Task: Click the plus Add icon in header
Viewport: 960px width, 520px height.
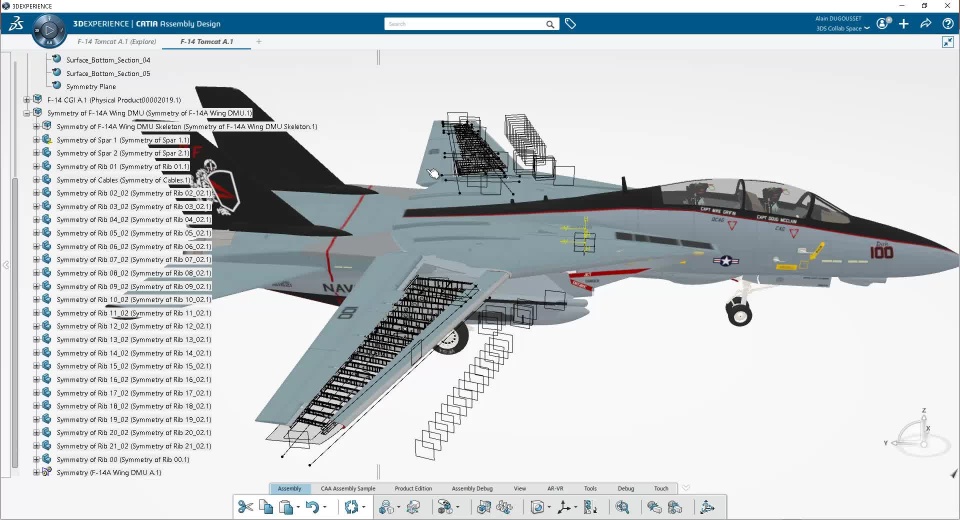Action: 904,23
